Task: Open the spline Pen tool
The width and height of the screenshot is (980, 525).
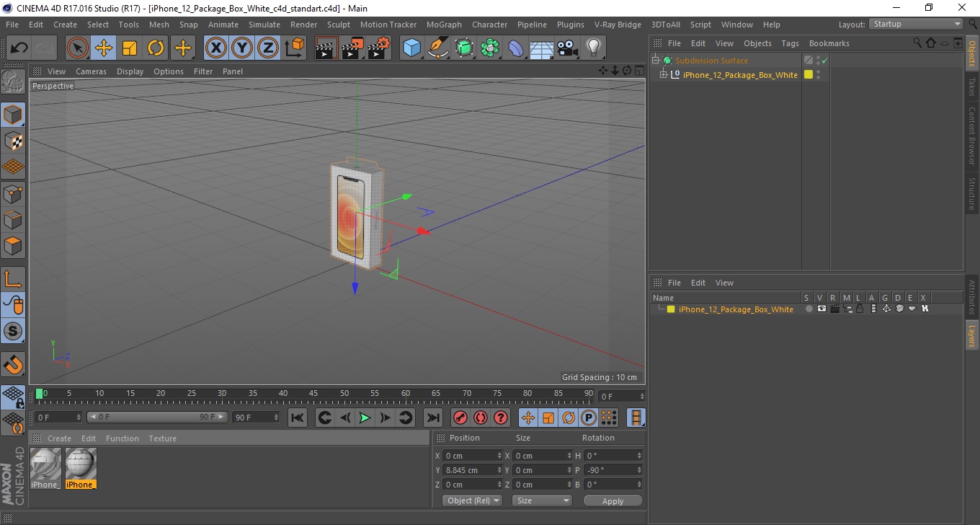Action: click(438, 48)
